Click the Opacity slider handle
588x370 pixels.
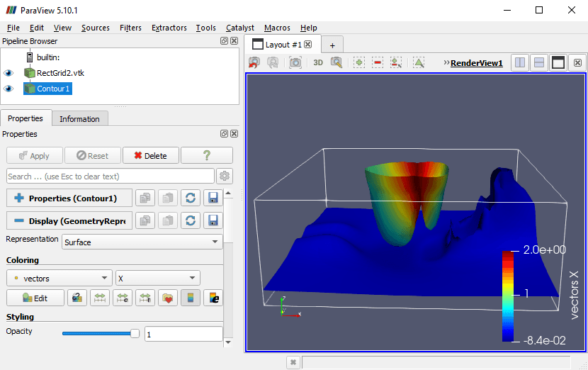(x=135, y=333)
